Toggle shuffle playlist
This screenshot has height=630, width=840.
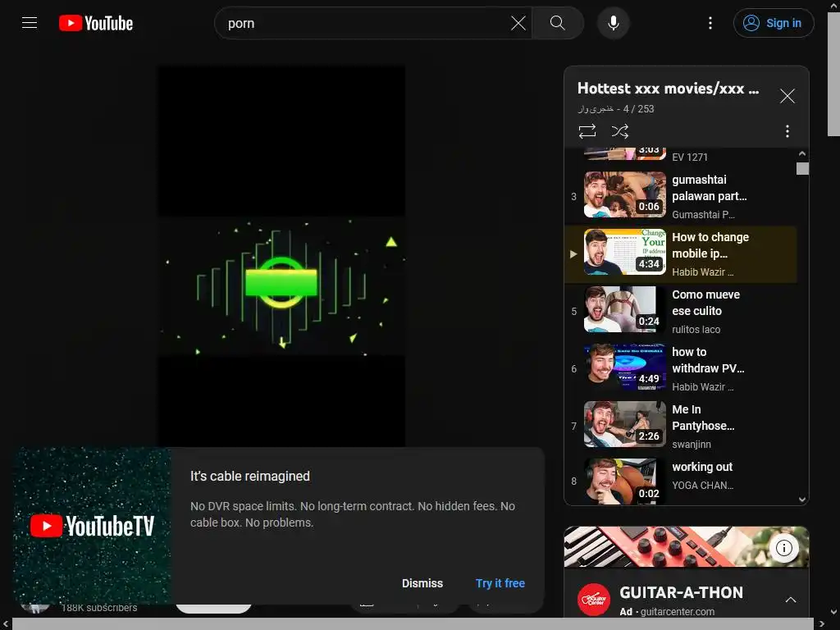[620, 131]
